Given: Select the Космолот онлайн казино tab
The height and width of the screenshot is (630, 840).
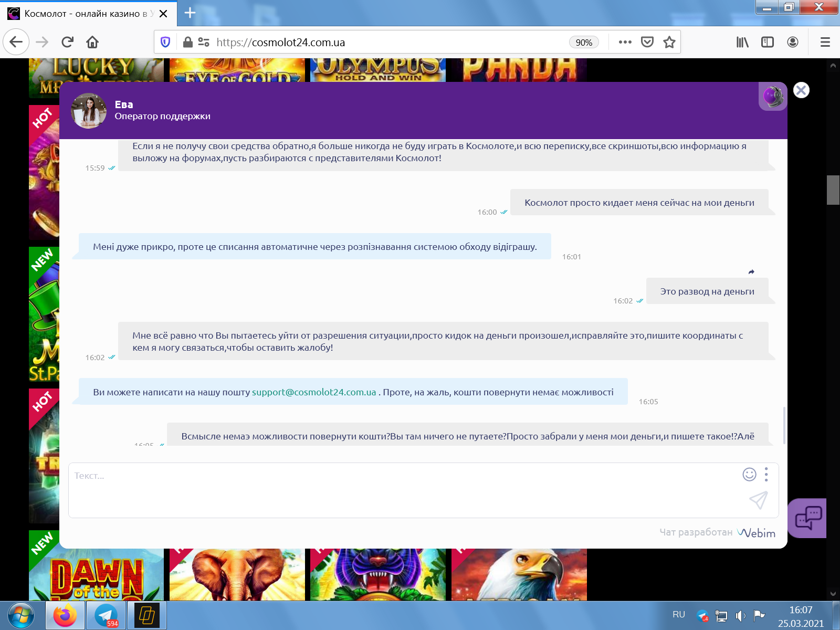Looking at the screenshot, I should click(88, 14).
